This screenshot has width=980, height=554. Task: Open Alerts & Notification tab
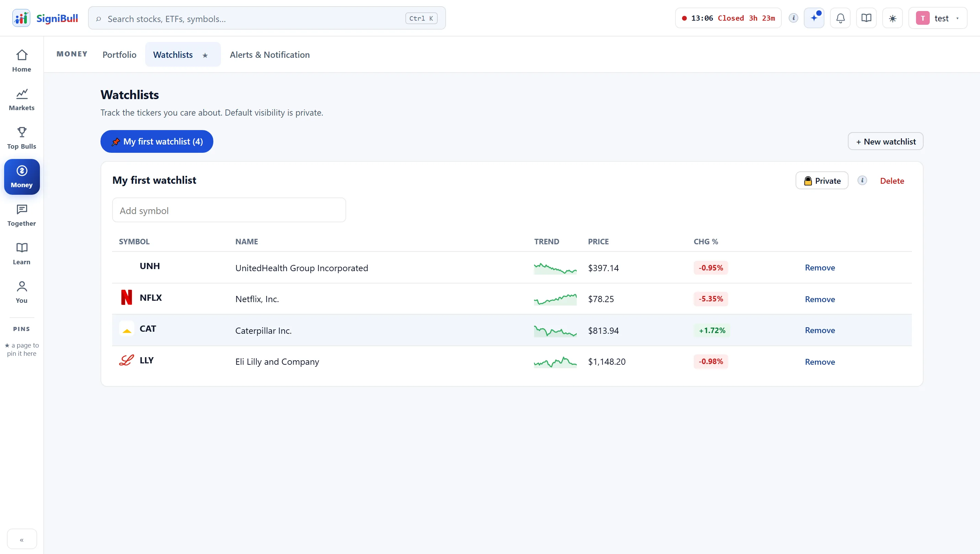[x=269, y=54]
